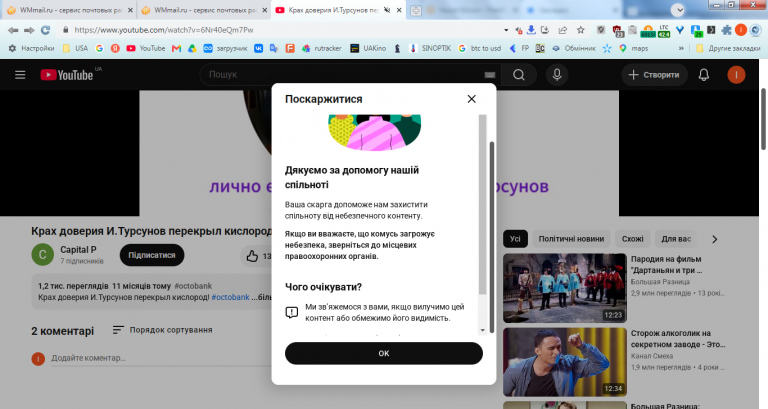Open the Google bookmark icon
This screenshot has width=768, height=409.
99,48
